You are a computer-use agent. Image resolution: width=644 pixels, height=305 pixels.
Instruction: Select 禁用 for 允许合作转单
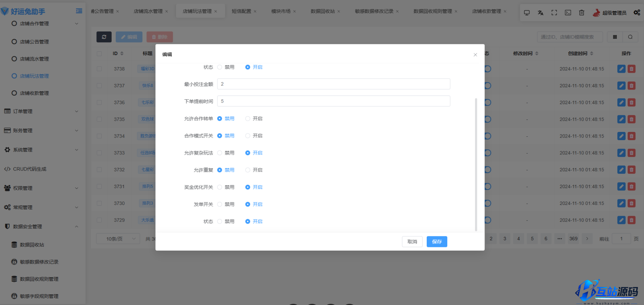[220, 118]
